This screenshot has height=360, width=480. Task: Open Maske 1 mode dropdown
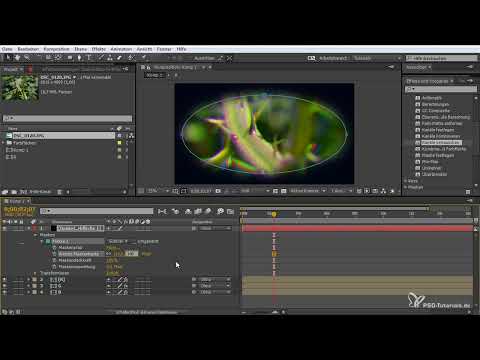click(x=119, y=241)
